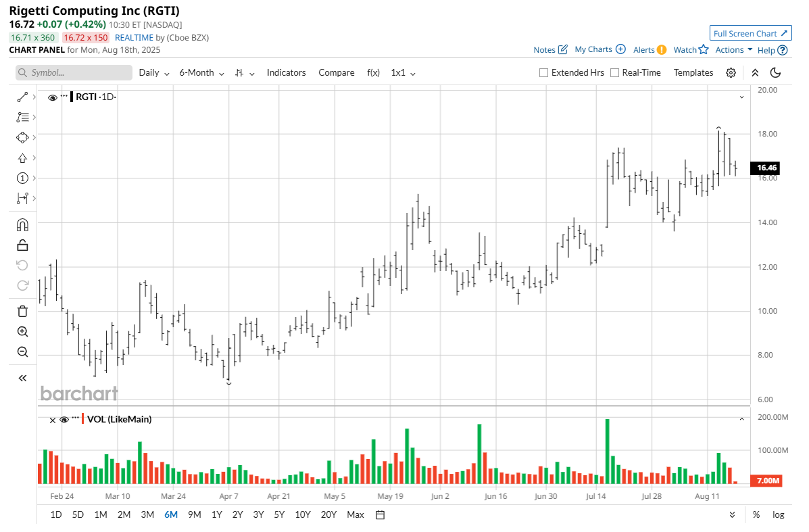Screen dimensions: 809x532
Task: Select the 1D time range
Action: click(x=55, y=514)
